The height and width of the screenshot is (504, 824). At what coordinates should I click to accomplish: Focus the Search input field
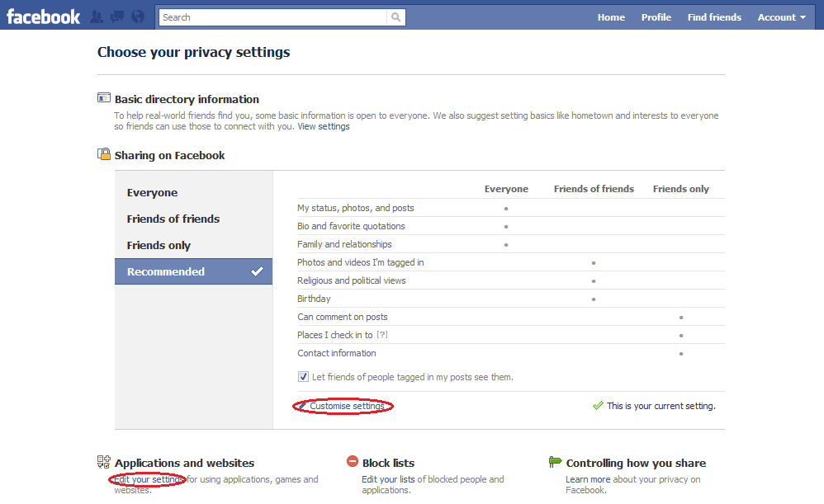click(273, 17)
